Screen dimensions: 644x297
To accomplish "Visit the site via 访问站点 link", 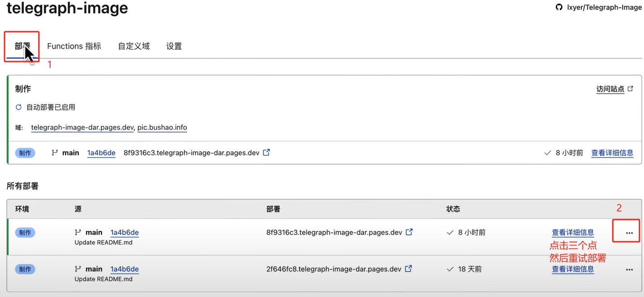I will point(610,89).
